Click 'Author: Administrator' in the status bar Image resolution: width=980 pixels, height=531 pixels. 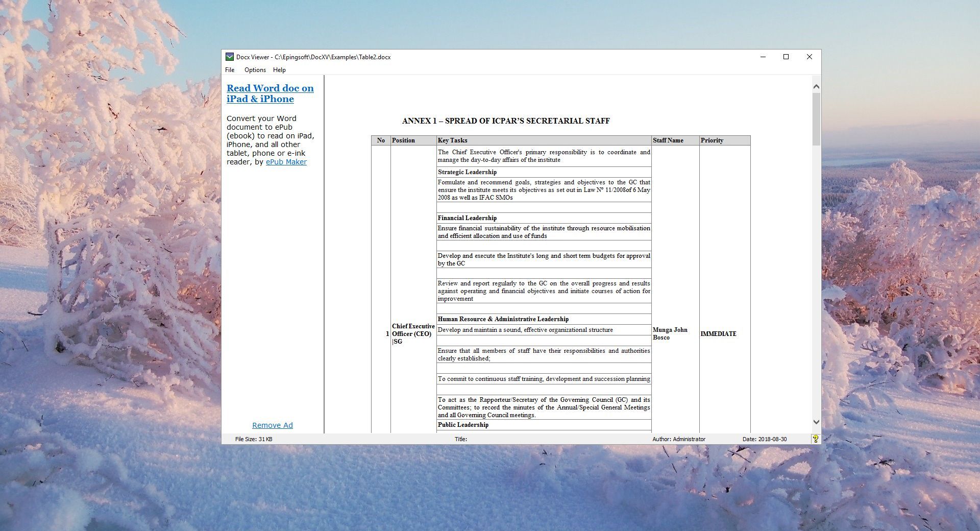click(x=678, y=439)
